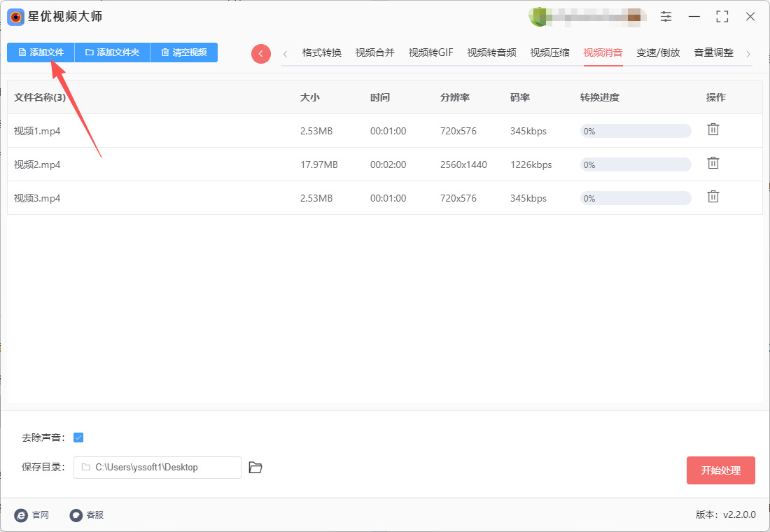Click the red collapse arrow button

coord(261,54)
